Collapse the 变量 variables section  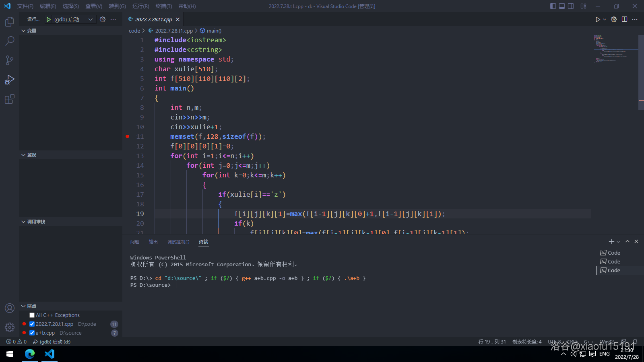click(71, 31)
